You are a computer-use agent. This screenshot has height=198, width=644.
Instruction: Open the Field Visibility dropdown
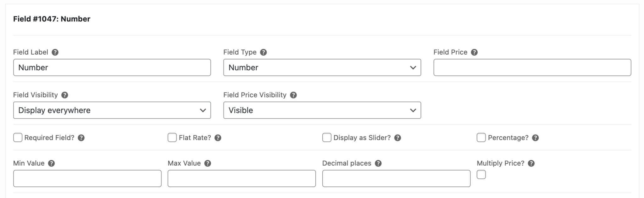tap(112, 110)
